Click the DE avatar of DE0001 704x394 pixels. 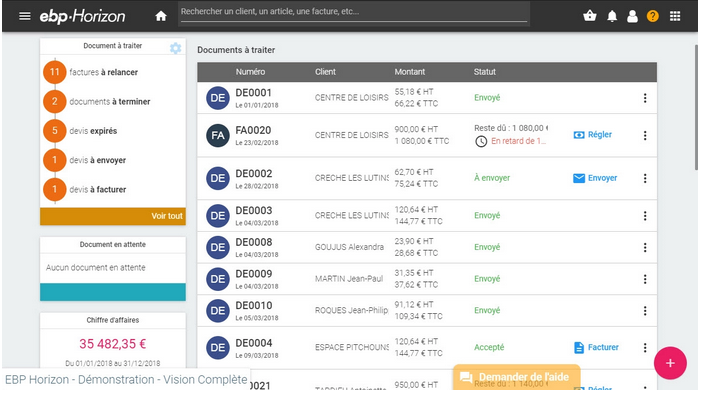pyautogui.click(x=218, y=98)
